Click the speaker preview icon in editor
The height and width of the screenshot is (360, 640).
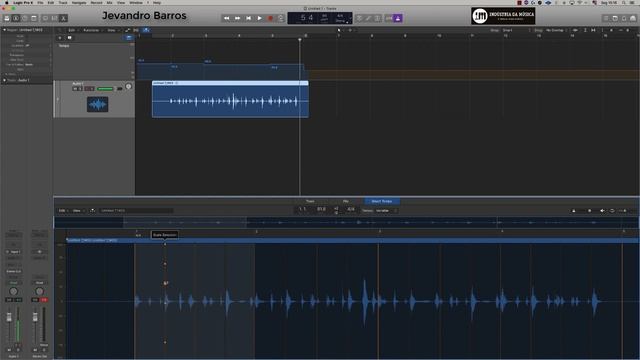coord(602,211)
